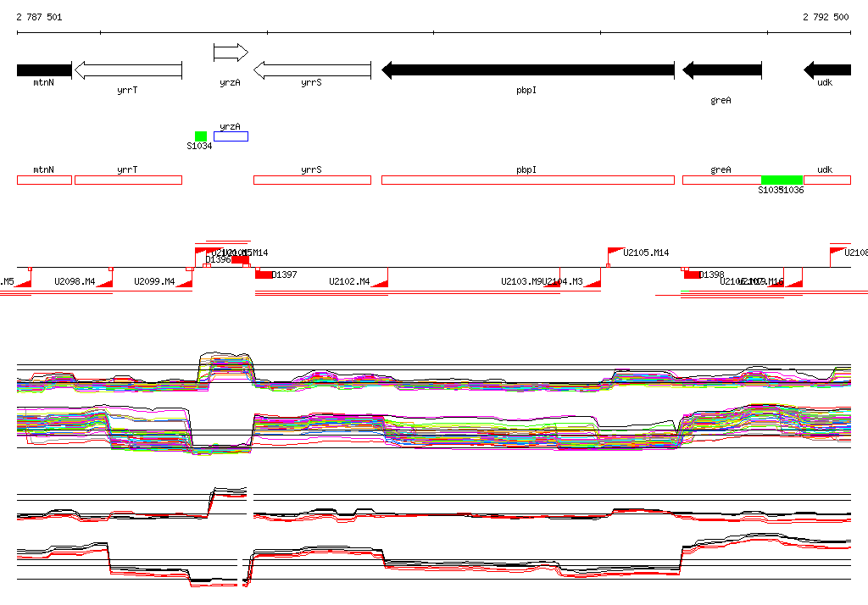Select the red outlined yrrT box
Viewport: 868px width, 605px height.
tap(129, 180)
